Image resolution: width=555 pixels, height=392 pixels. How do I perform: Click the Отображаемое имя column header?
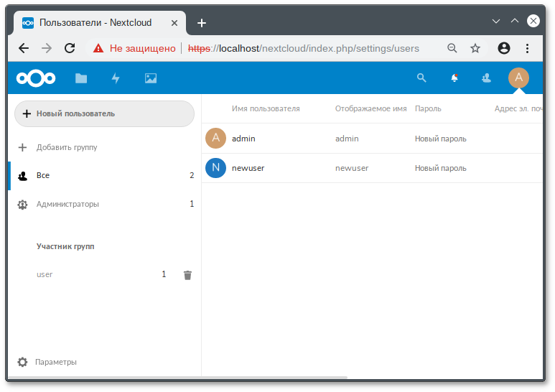(x=371, y=108)
